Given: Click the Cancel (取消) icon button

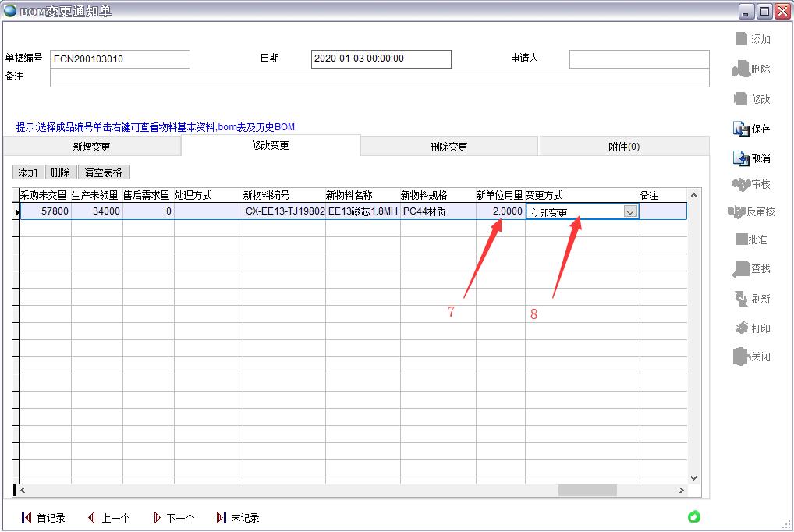Looking at the screenshot, I should pos(741,158).
